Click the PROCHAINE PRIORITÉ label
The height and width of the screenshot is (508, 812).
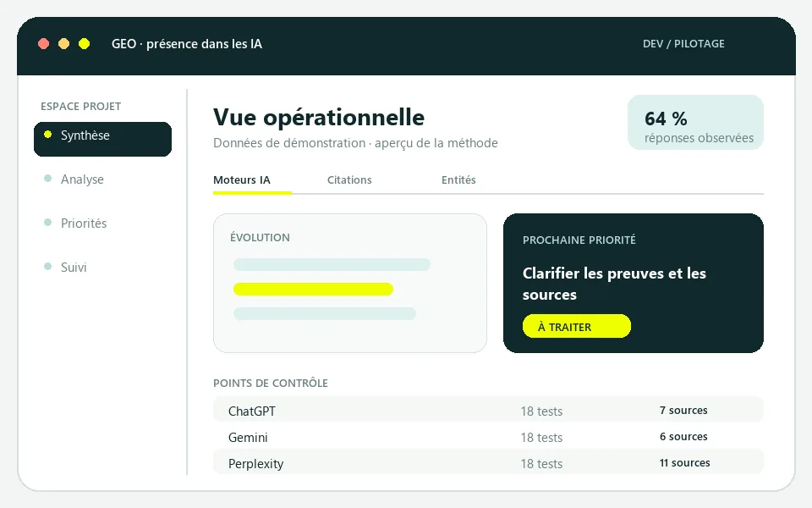579,240
